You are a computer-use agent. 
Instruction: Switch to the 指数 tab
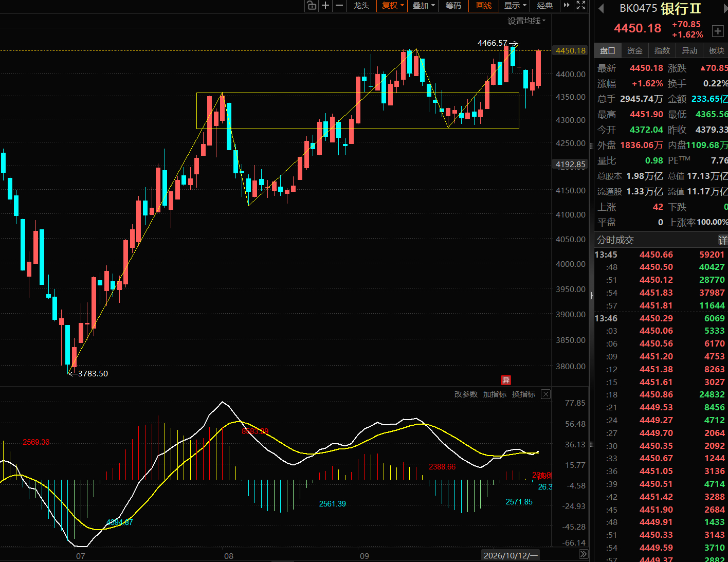pyautogui.click(x=662, y=50)
